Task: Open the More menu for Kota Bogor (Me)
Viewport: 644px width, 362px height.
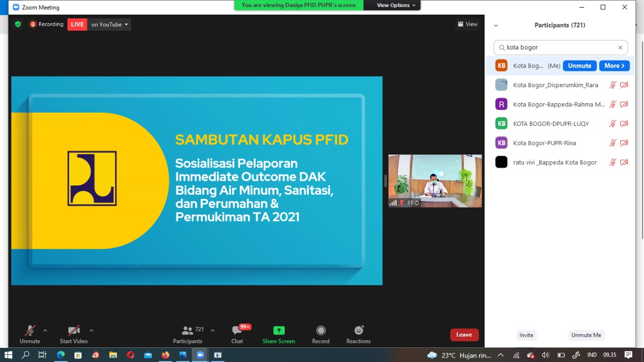Action: [x=614, y=66]
